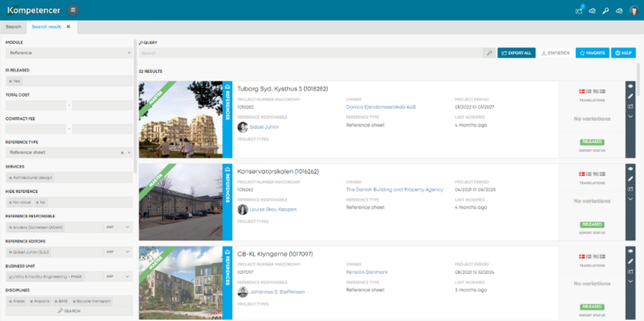Open the user profile avatar

tap(633, 10)
